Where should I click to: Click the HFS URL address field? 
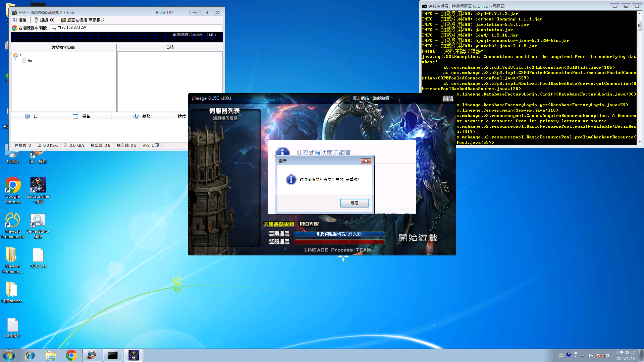click(136, 28)
